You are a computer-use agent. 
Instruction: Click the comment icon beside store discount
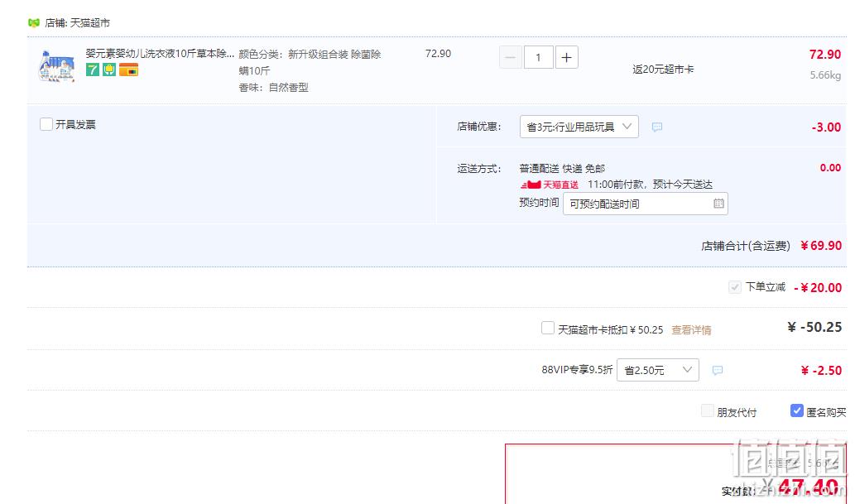point(657,127)
